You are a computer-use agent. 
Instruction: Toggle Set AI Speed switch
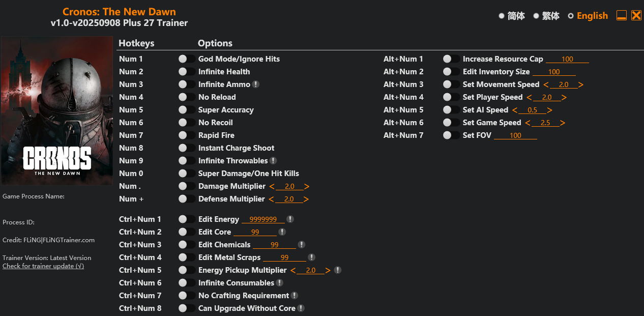click(x=451, y=110)
